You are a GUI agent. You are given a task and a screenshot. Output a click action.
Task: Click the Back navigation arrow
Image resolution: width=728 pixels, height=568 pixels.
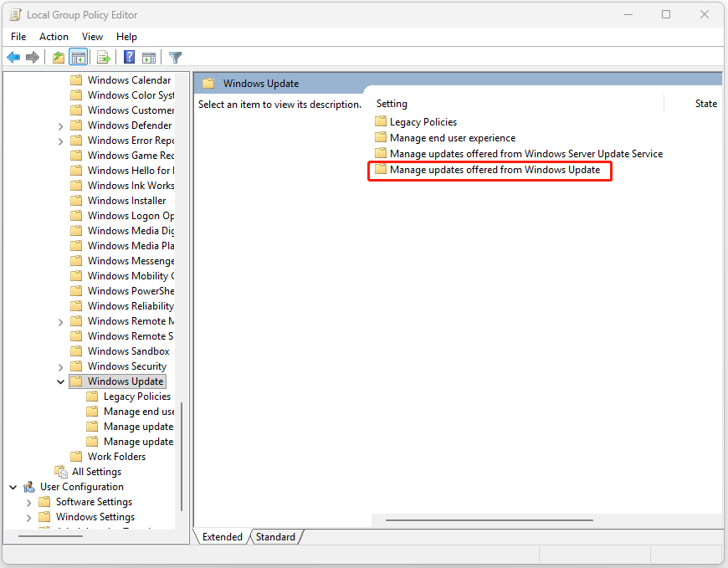click(13, 57)
